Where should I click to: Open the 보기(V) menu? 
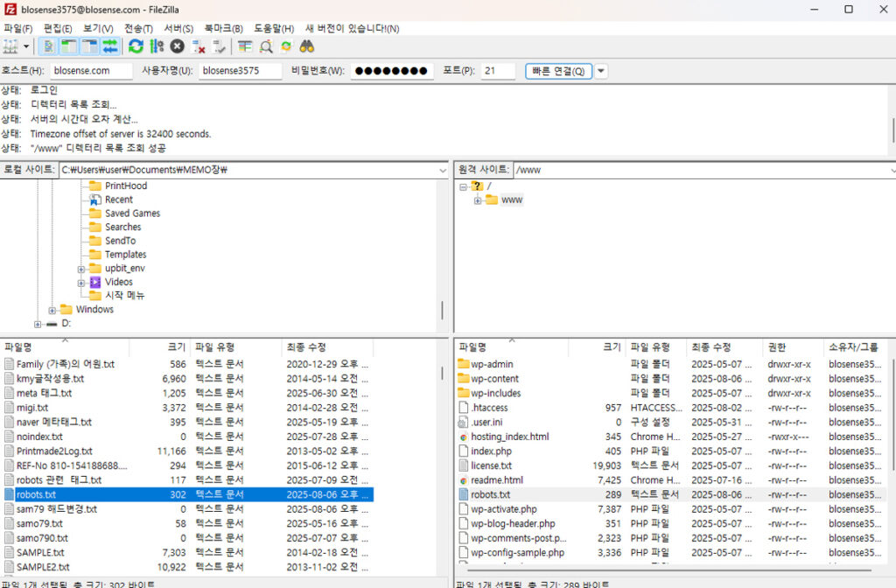tap(98, 29)
